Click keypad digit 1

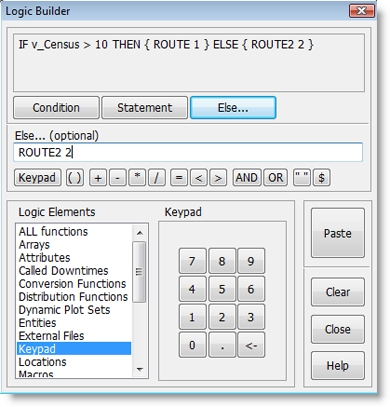click(x=192, y=317)
